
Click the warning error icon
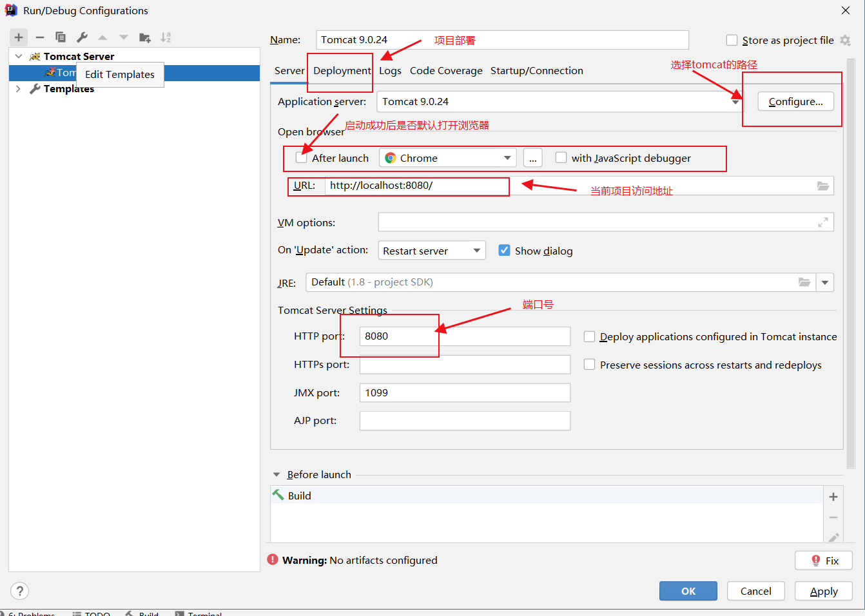pos(273,560)
